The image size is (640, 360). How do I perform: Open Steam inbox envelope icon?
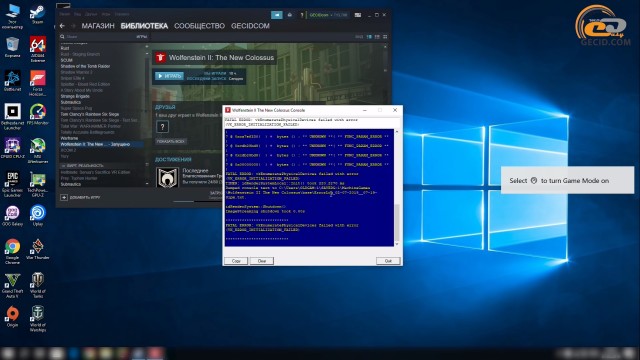(277, 15)
